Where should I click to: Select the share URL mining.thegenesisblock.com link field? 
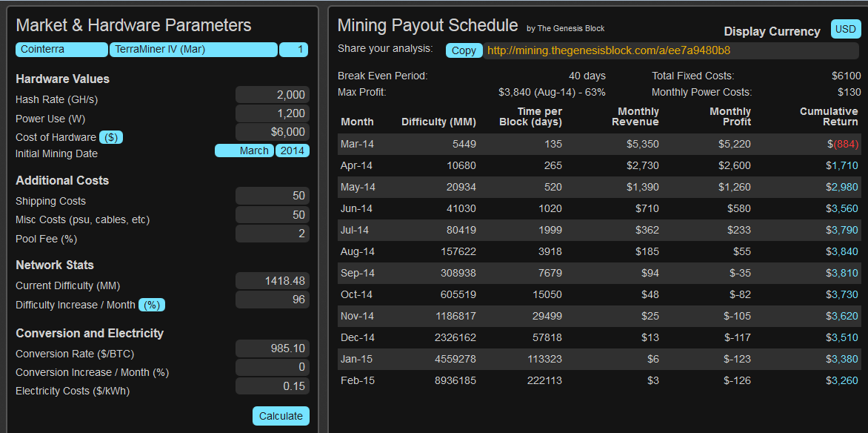(x=671, y=50)
